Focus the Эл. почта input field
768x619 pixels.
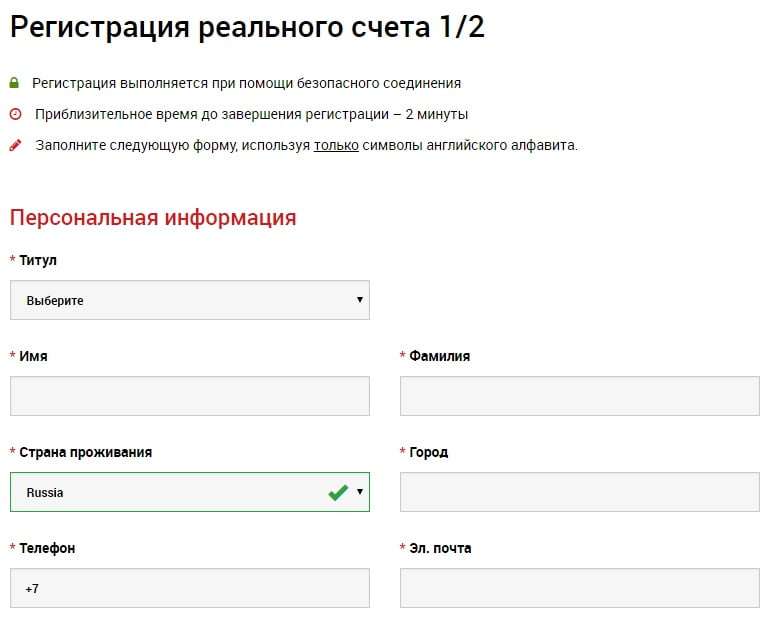580,588
